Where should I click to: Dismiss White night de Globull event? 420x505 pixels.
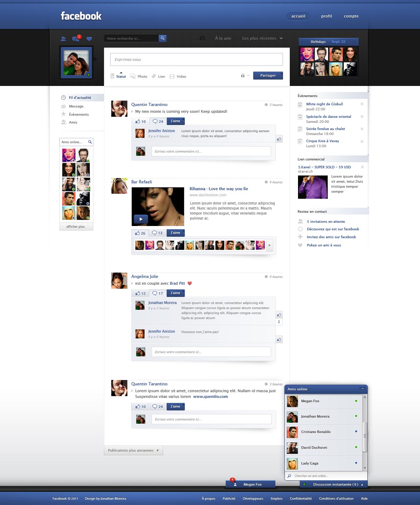pyautogui.click(x=362, y=104)
